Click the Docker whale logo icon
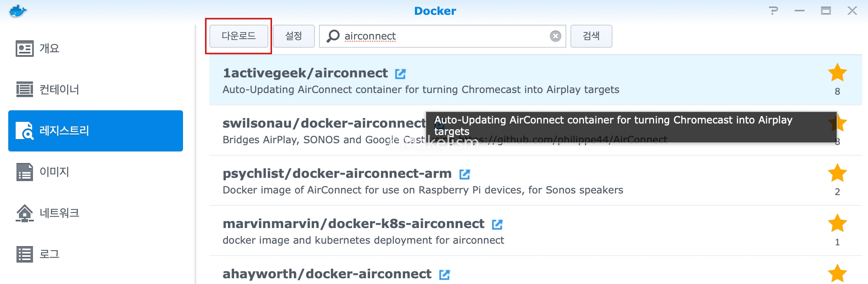The height and width of the screenshot is (284, 868). 18,11
